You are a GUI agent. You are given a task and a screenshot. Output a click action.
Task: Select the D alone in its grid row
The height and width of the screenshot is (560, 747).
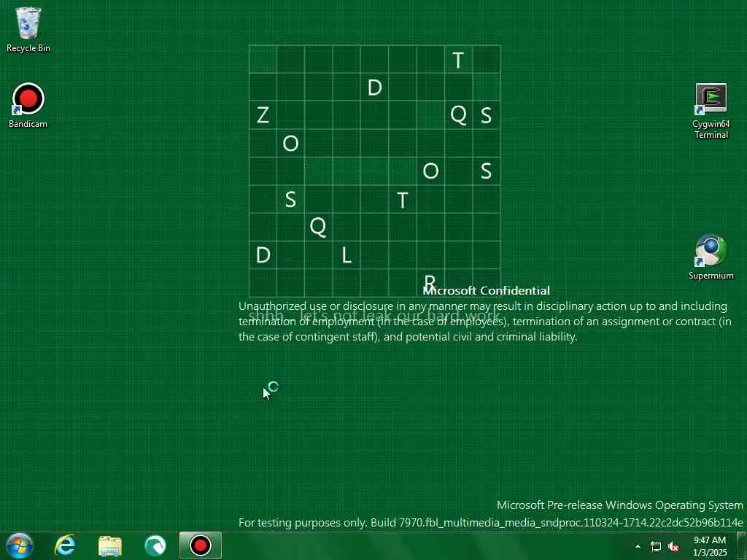[374, 87]
